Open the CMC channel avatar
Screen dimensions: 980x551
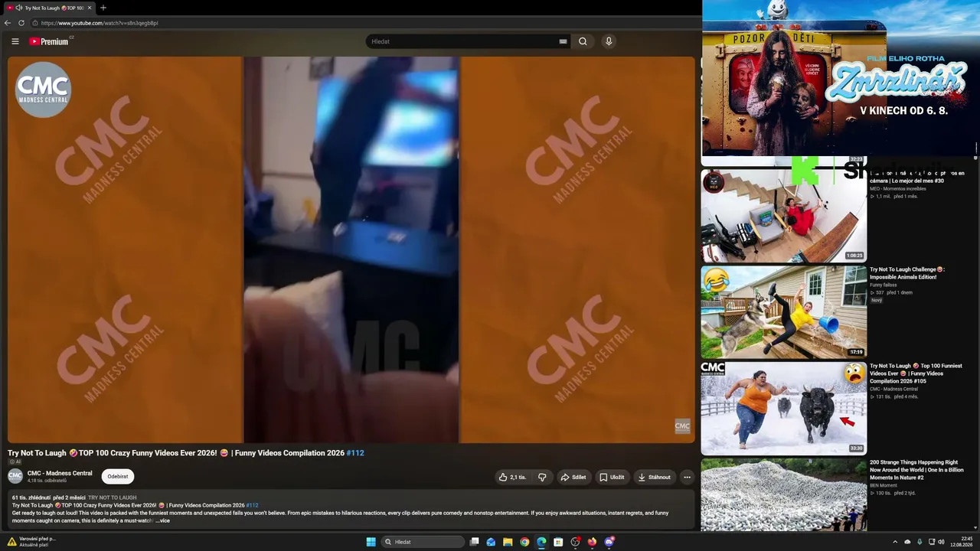[15, 476]
